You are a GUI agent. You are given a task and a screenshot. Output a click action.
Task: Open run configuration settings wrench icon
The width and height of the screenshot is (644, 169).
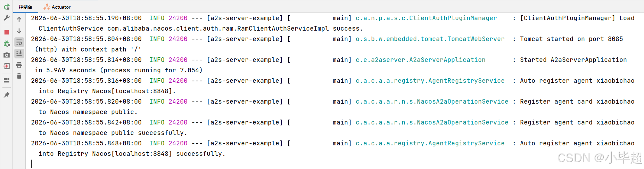(x=7, y=18)
